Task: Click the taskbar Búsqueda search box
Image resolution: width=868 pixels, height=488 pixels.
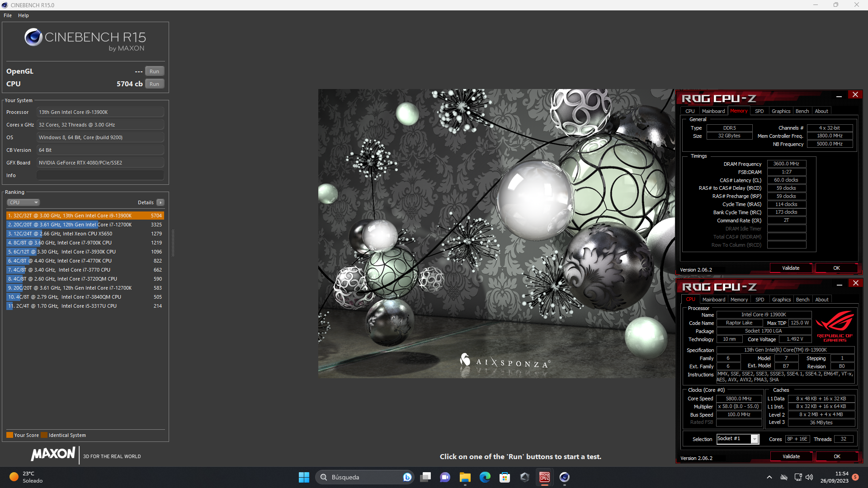Action: (364, 477)
